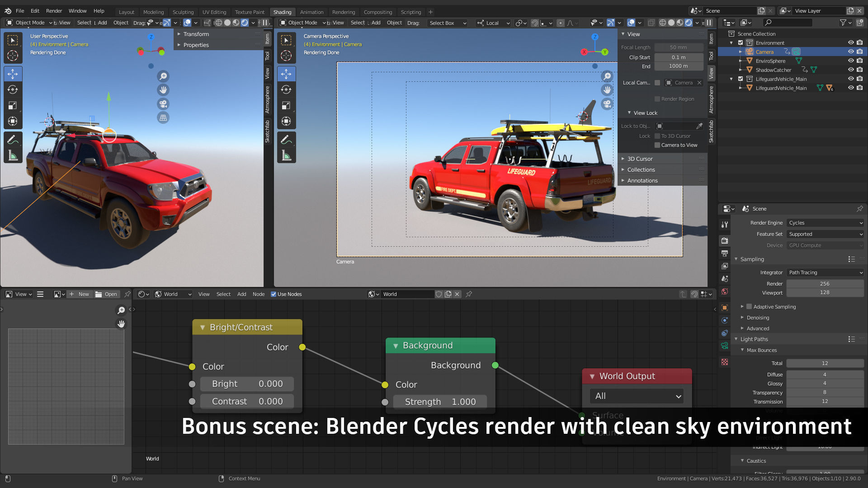
Task: Switch to the Compositing workspace tab
Action: (x=377, y=12)
